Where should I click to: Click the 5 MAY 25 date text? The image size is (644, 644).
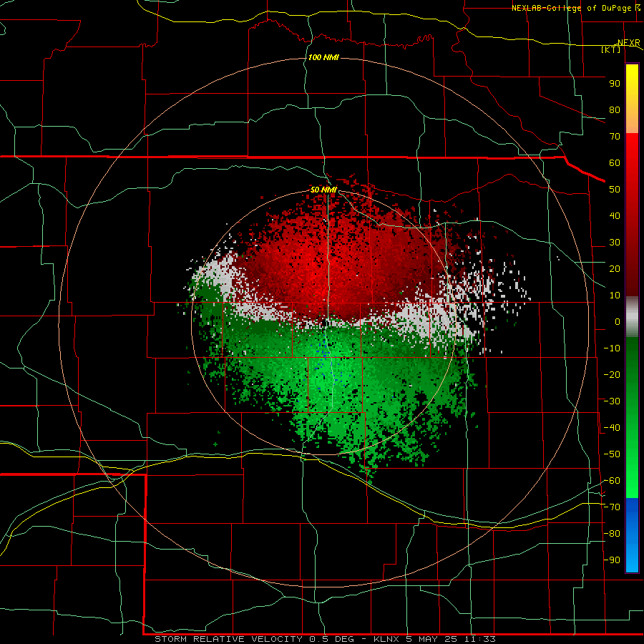pyautogui.click(x=431, y=639)
